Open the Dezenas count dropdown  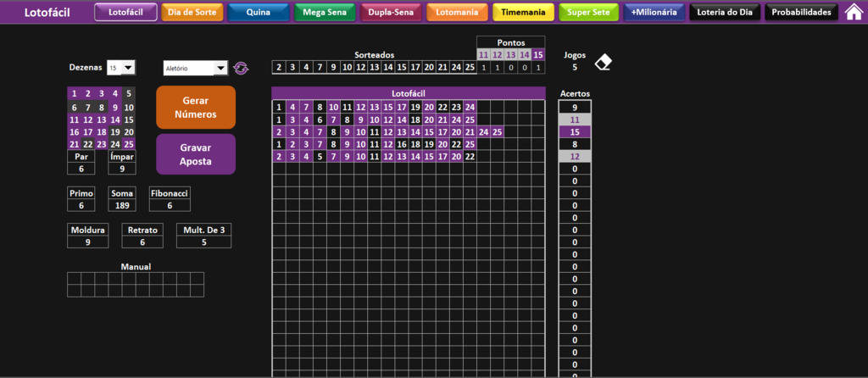(x=128, y=68)
